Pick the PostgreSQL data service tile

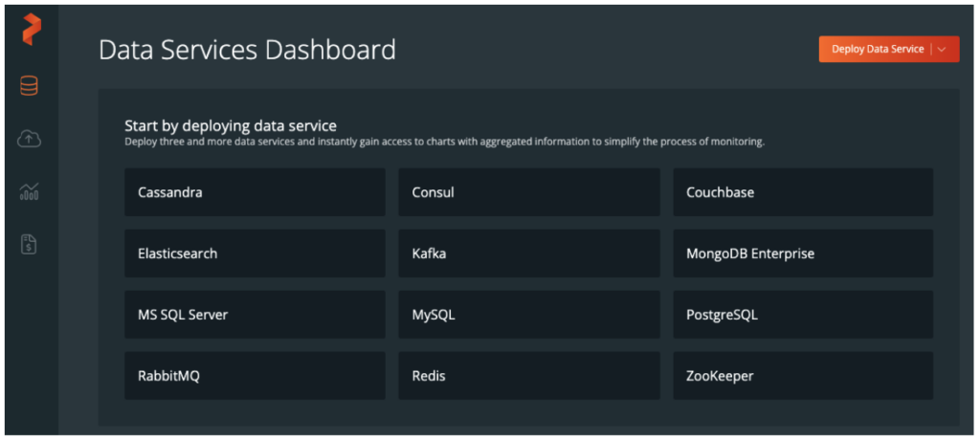pyautogui.click(x=802, y=315)
